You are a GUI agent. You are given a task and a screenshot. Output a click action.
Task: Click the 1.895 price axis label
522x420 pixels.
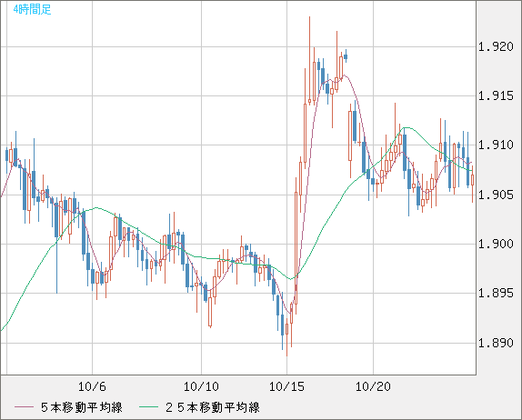tap(496, 294)
